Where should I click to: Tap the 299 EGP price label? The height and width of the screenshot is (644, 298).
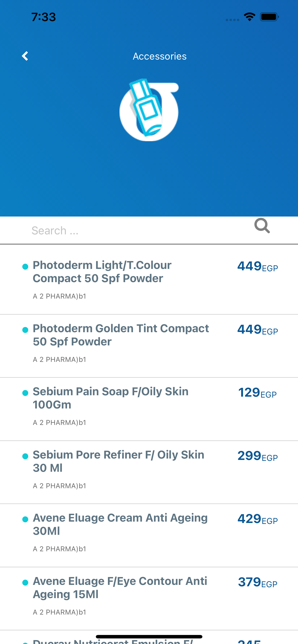coord(257,456)
